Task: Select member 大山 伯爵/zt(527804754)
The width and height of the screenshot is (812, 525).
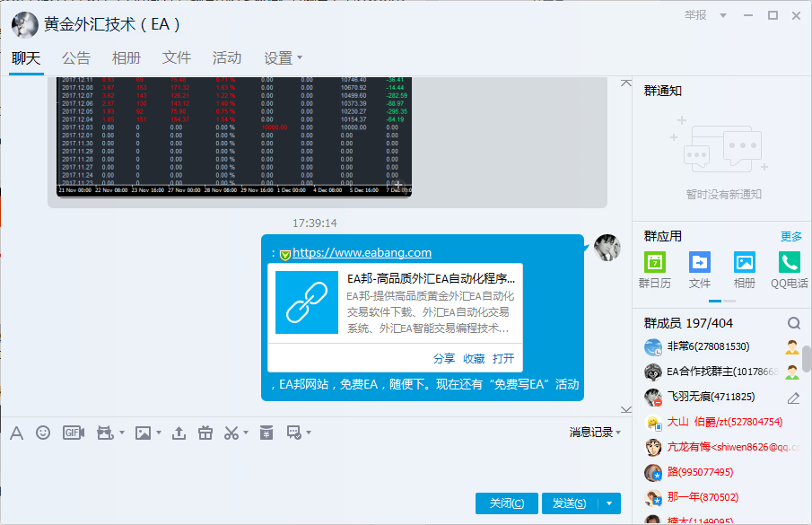Action: click(724, 422)
